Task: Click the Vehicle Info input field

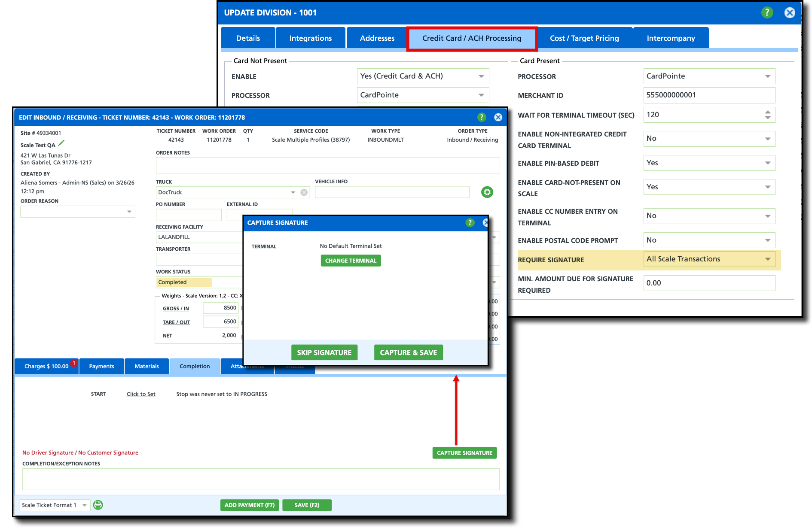Action: [392, 192]
